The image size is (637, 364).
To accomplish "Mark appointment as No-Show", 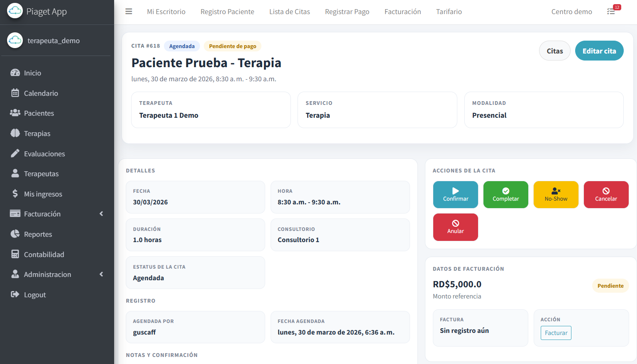I will pos(556,194).
